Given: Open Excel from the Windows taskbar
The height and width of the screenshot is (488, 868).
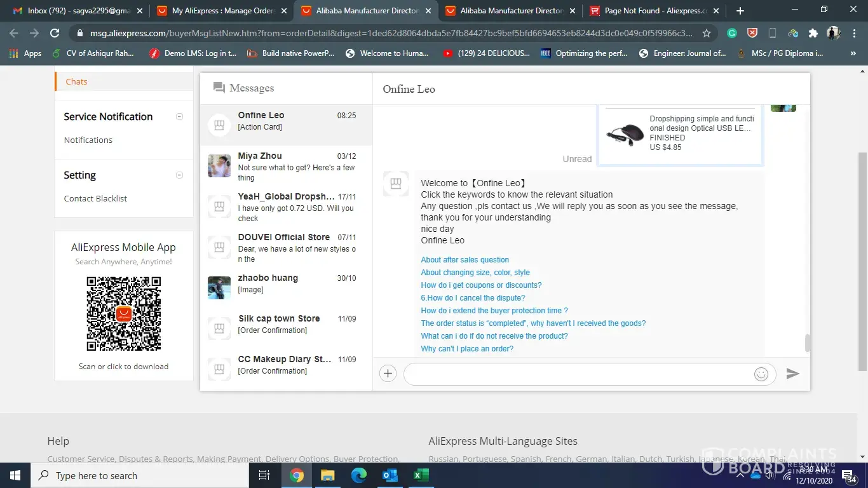Looking at the screenshot, I should 421,475.
